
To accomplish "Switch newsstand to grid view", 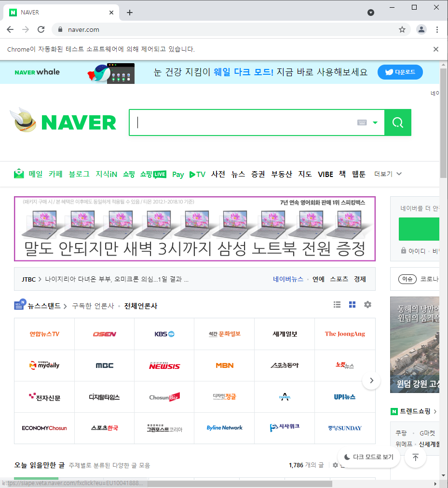I will coord(352,305).
